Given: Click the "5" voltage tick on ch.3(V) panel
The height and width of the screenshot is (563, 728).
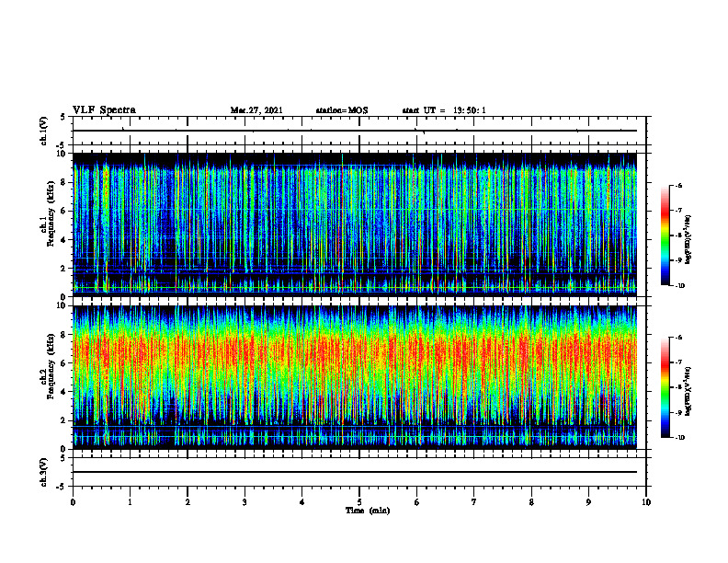Looking at the screenshot, I should (x=63, y=459).
